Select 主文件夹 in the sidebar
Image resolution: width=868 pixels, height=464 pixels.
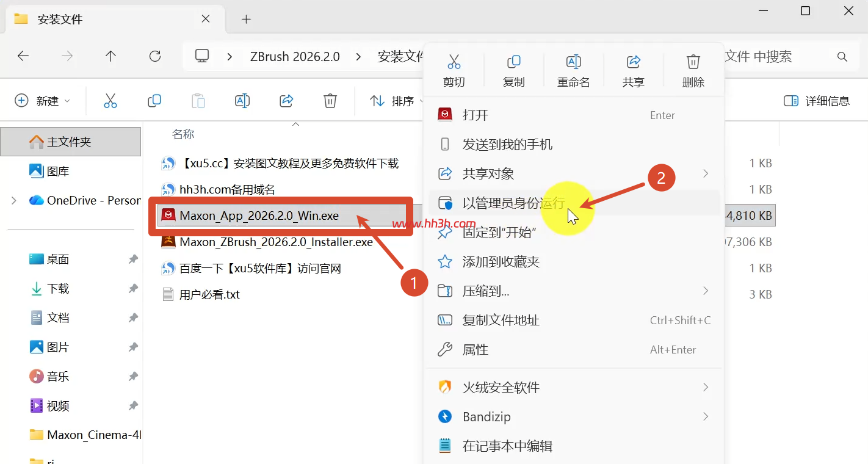71,142
